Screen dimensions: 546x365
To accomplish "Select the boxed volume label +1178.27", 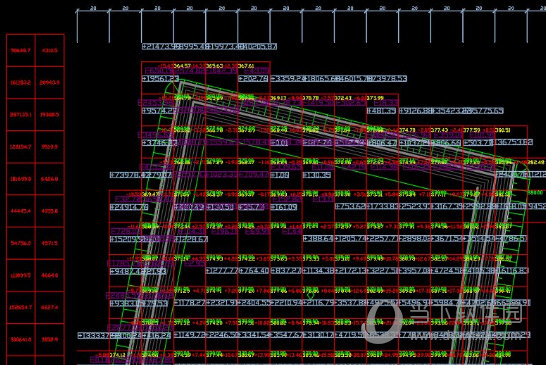I will pos(189,303).
